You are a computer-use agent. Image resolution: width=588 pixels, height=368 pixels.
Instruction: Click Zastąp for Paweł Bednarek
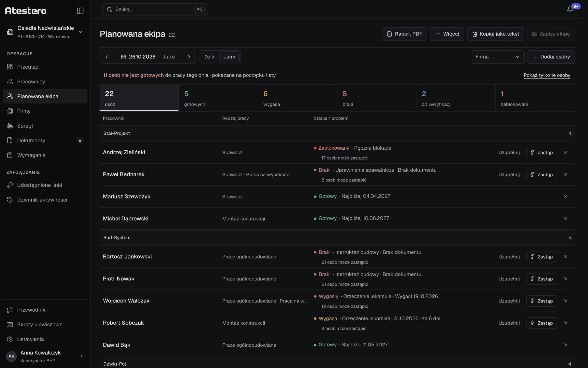click(541, 174)
